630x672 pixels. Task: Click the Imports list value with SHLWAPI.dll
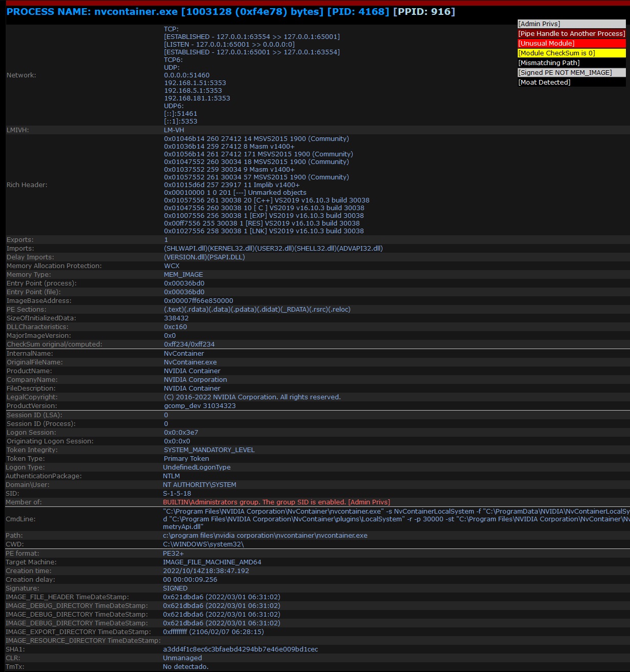coord(273,249)
